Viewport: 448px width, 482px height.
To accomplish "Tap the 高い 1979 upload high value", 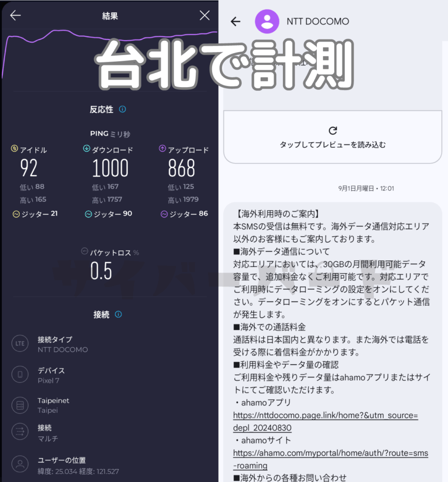I will pos(183,200).
